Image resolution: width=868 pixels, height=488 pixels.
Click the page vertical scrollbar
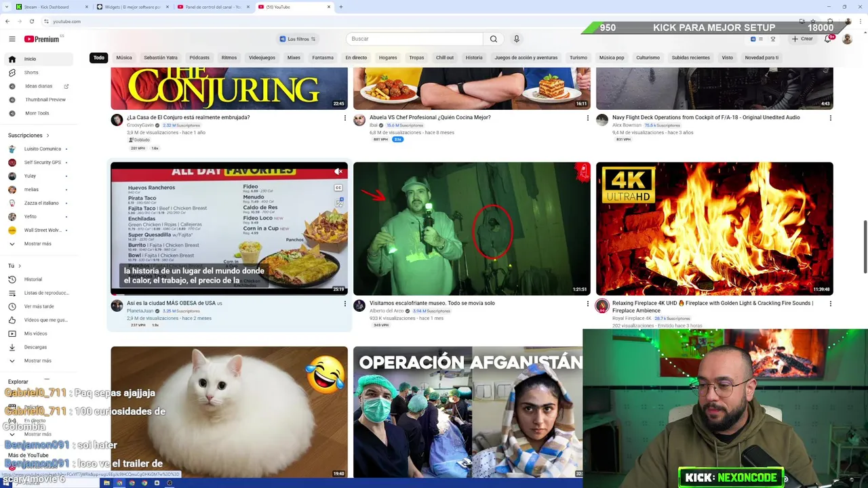[865, 246]
